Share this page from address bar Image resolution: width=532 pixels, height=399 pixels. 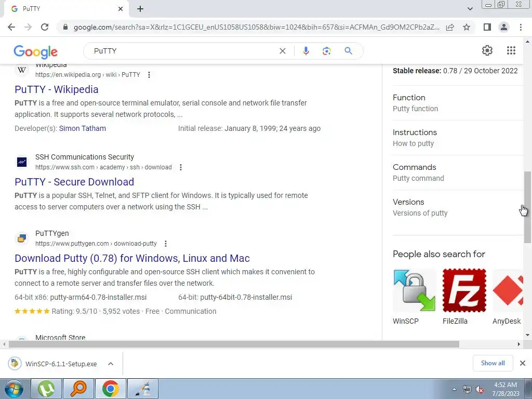[x=450, y=27]
